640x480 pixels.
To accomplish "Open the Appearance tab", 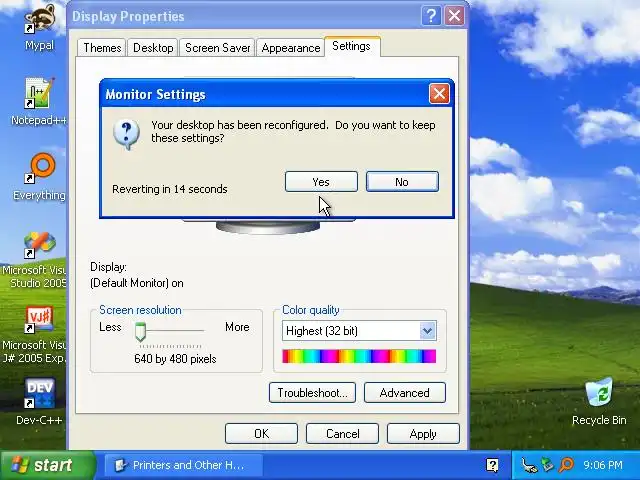I will pyautogui.click(x=291, y=48).
